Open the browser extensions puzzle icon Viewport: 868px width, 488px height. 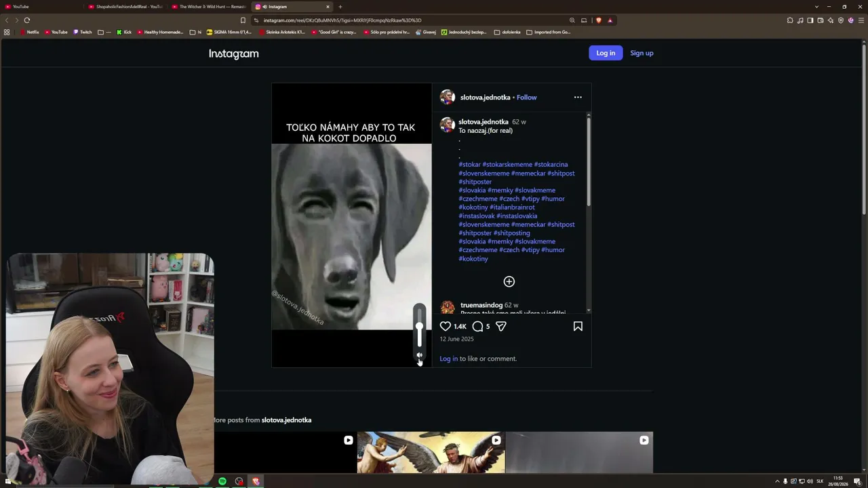[790, 20]
